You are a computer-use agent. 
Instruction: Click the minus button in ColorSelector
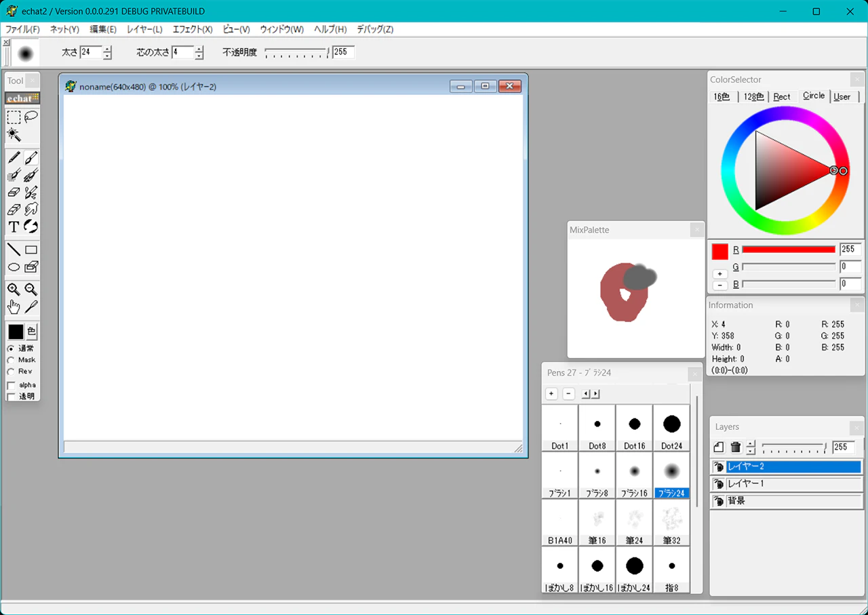pos(720,285)
